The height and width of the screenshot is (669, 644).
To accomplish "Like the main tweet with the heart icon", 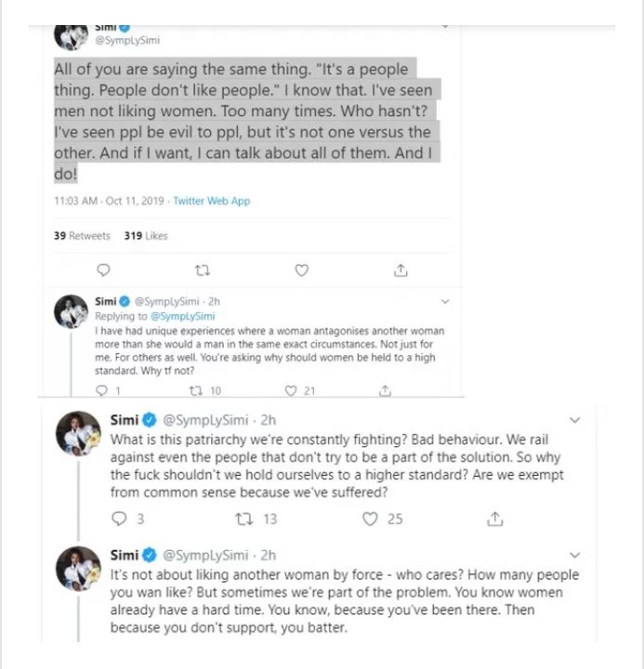I will coord(301,270).
